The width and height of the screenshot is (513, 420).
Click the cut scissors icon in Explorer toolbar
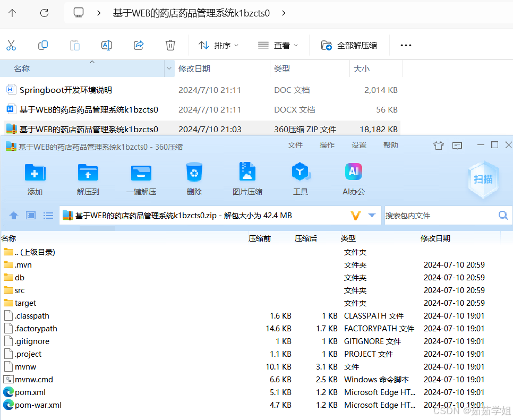pos(12,45)
